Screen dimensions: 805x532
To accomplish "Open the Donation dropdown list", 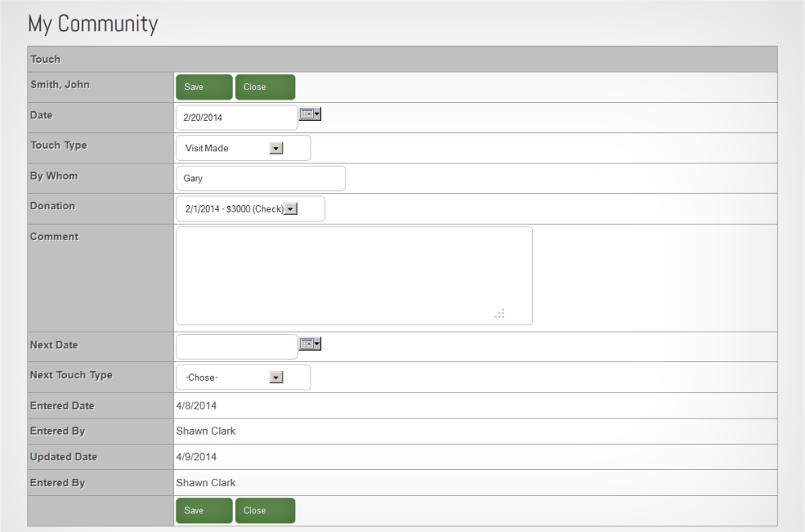I will point(291,209).
